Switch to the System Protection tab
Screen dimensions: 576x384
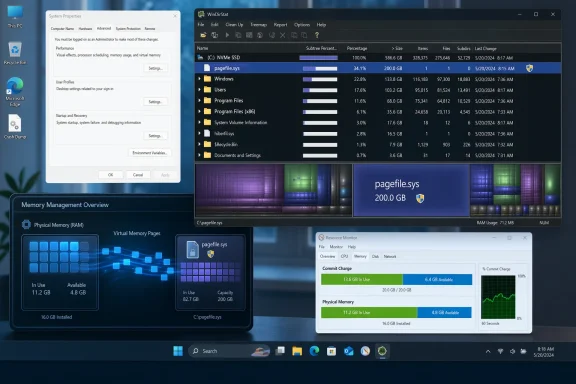tap(128, 29)
